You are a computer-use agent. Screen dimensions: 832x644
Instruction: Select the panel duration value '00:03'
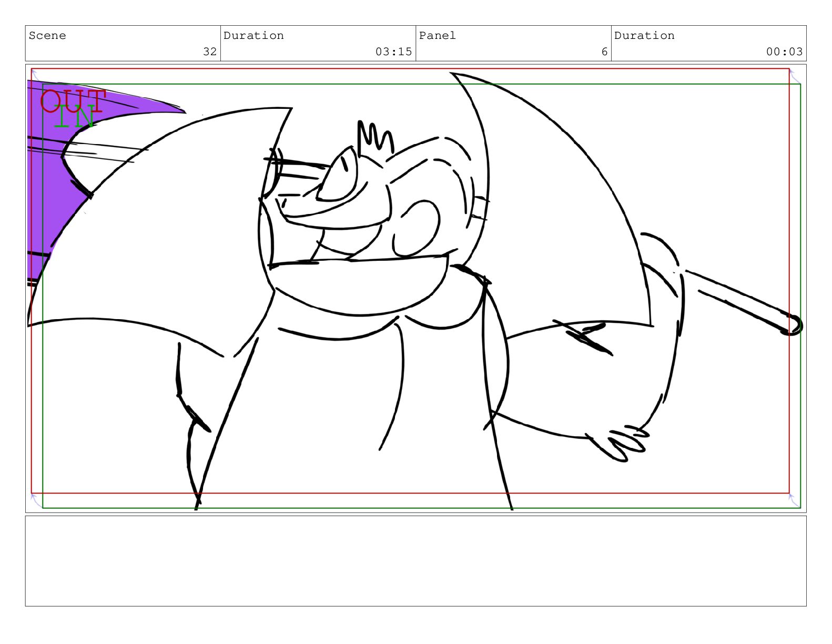pyautogui.click(x=784, y=52)
